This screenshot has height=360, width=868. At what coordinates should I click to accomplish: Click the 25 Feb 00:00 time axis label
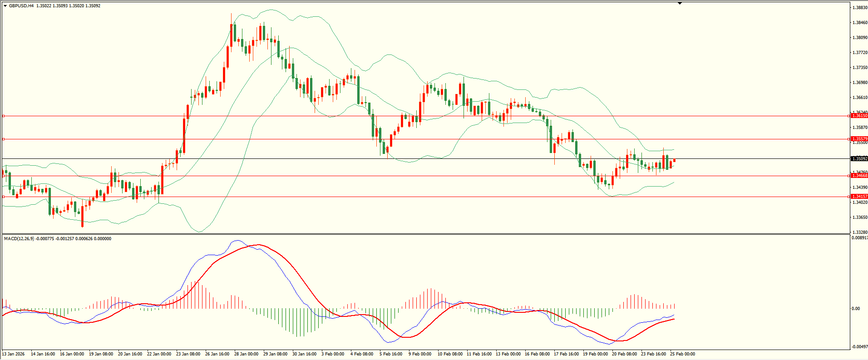pos(682,354)
